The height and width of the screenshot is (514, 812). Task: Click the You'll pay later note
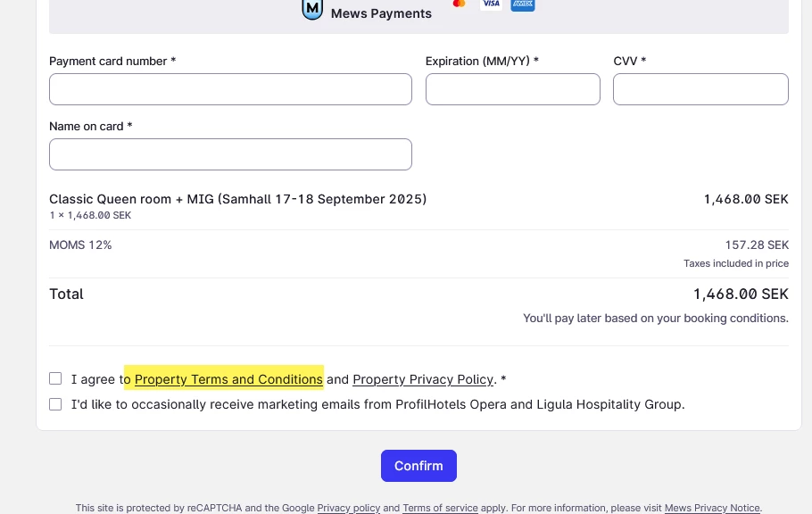(656, 319)
